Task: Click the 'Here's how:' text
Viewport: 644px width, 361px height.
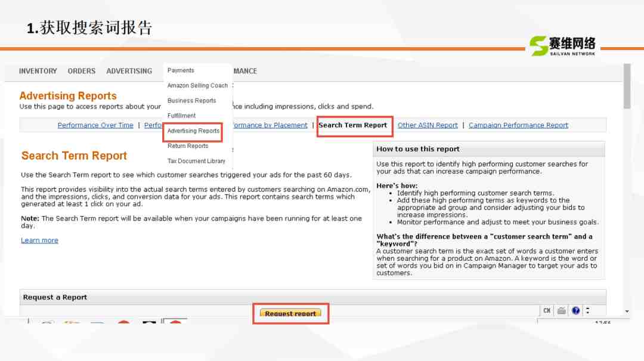Action: pos(397,186)
